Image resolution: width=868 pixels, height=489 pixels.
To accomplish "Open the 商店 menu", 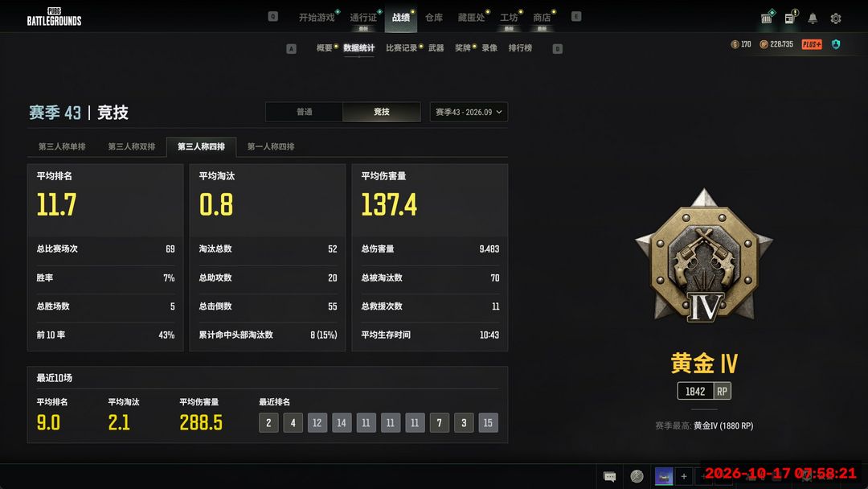I will click(542, 18).
